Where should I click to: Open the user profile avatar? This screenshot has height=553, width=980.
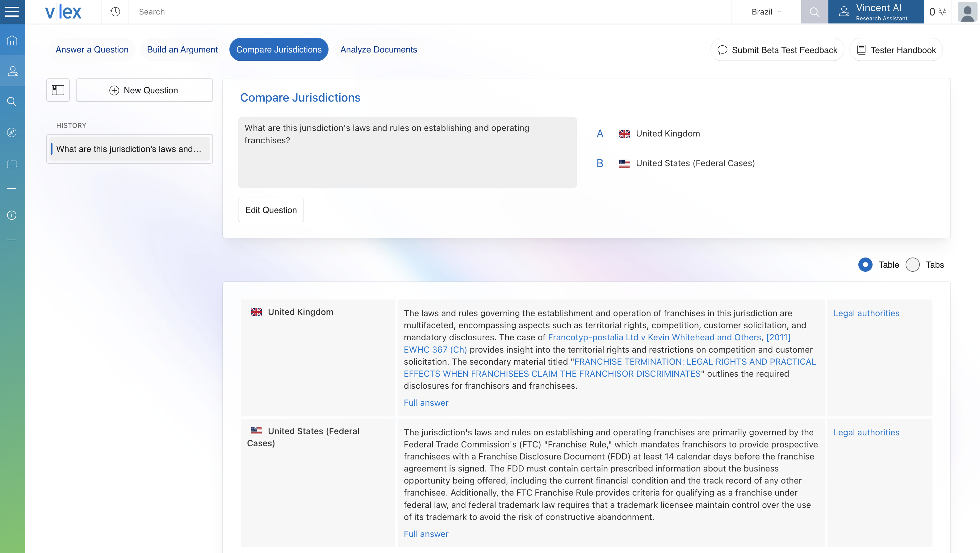(x=967, y=12)
